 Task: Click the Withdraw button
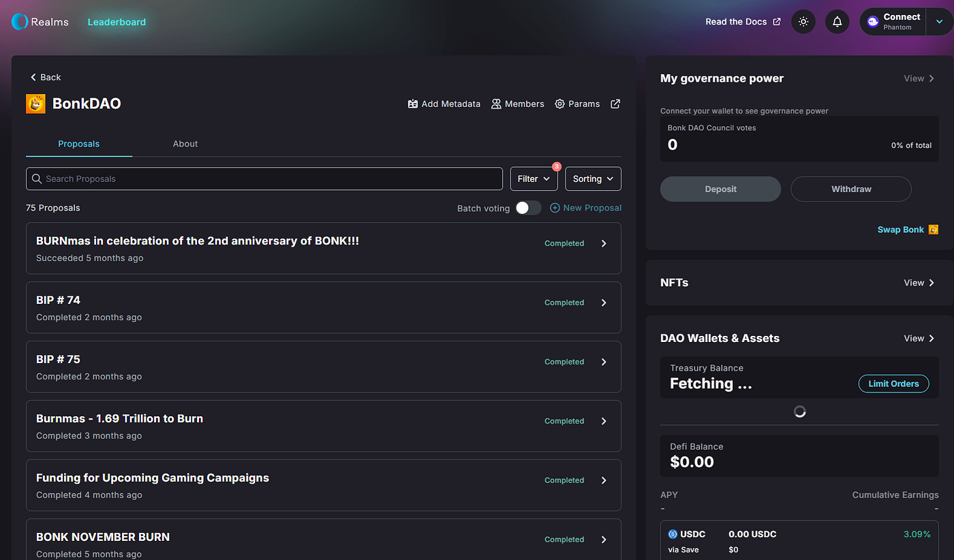point(850,189)
